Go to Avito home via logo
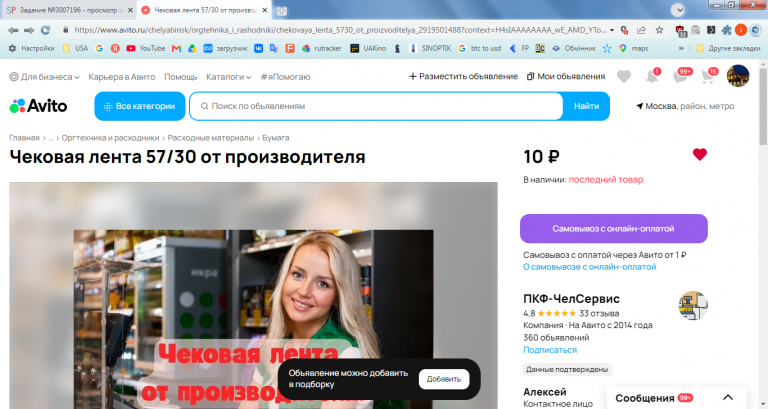 (x=38, y=106)
